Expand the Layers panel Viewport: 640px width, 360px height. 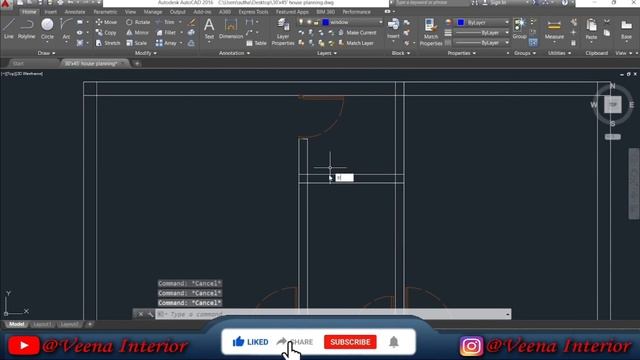pos(327,53)
